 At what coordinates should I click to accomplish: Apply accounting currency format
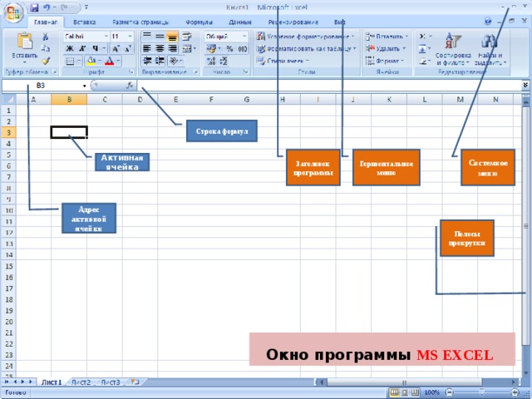pyautogui.click(x=211, y=49)
